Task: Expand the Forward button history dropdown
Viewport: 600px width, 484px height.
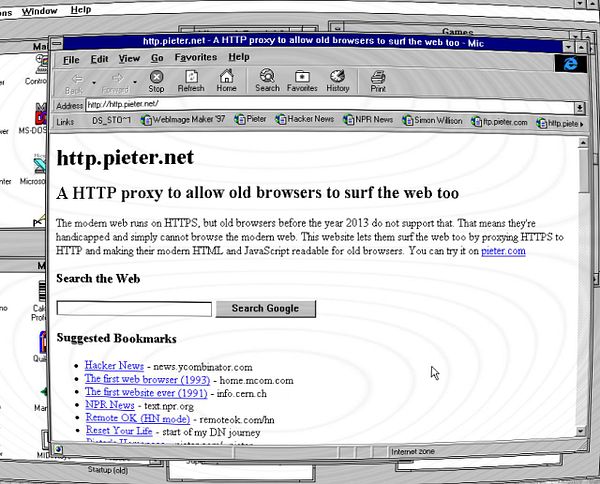Action: [135, 82]
